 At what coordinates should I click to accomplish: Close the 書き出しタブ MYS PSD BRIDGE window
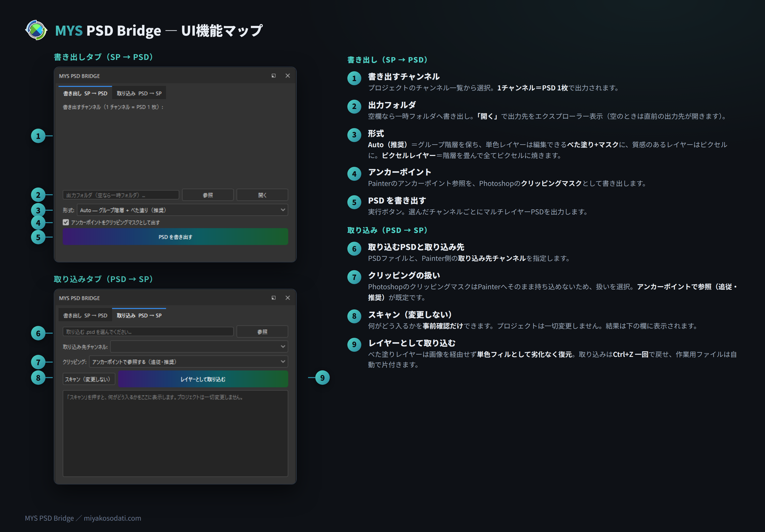tap(288, 76)
